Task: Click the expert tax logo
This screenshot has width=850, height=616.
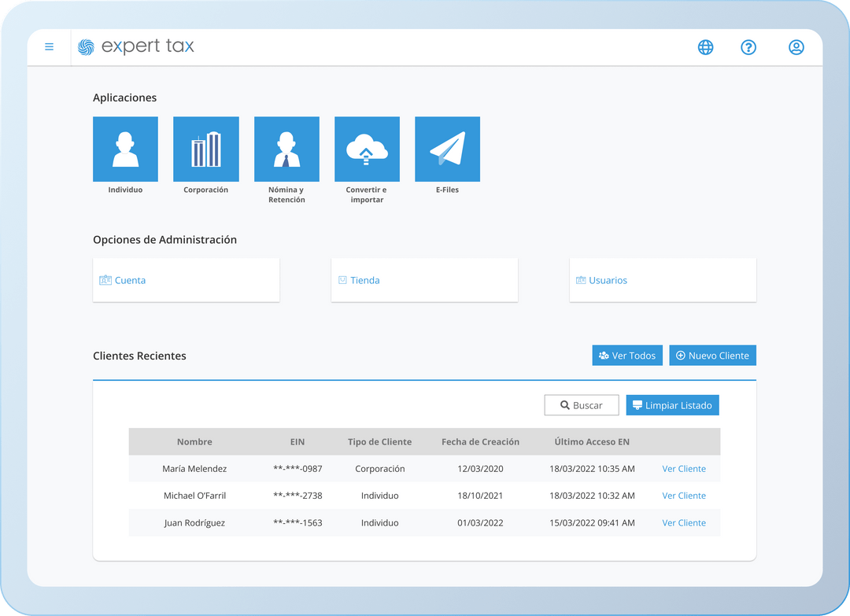Action: point(136,47)
